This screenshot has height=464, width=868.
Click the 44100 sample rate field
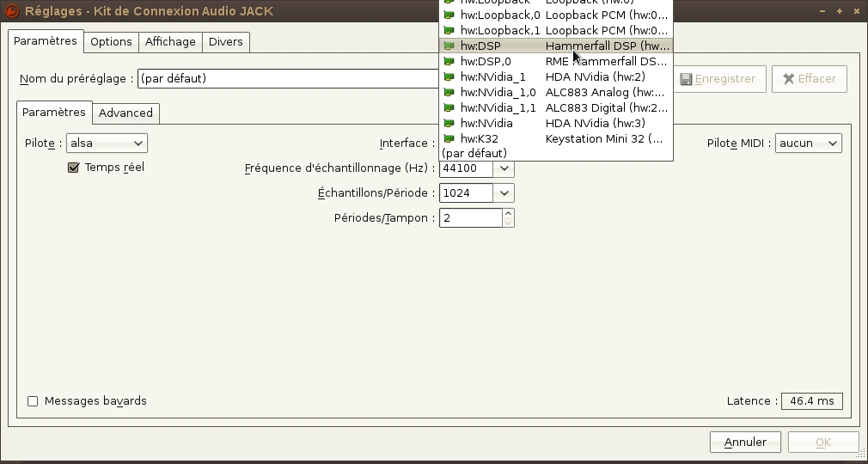tap(466, 168)
